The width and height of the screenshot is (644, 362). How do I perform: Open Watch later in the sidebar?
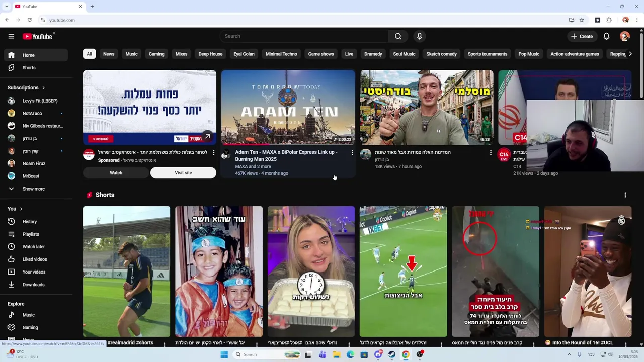(x=35, y=247)
